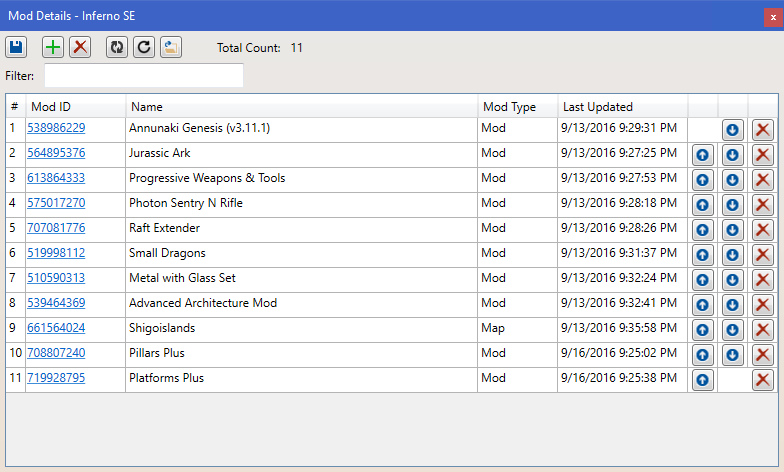This screenshot has width=784, height=472.
Task: Open mod ID link 661564024
Action: coord(56,328)
